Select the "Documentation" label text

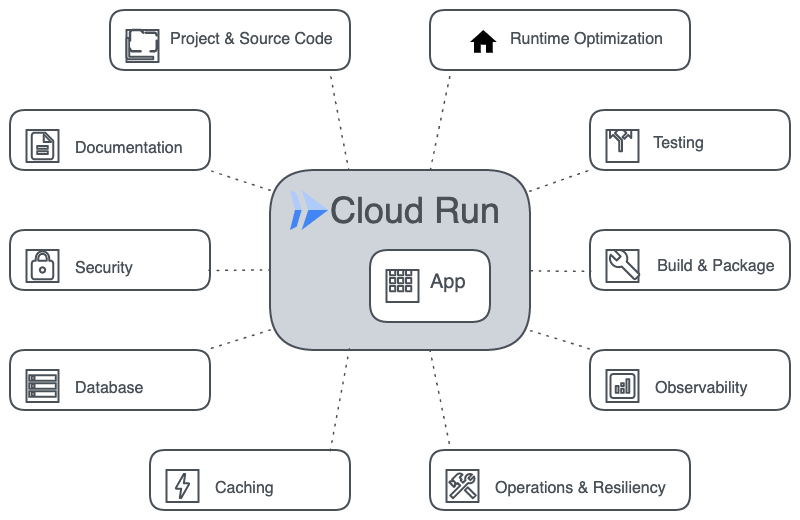(129, 147)
